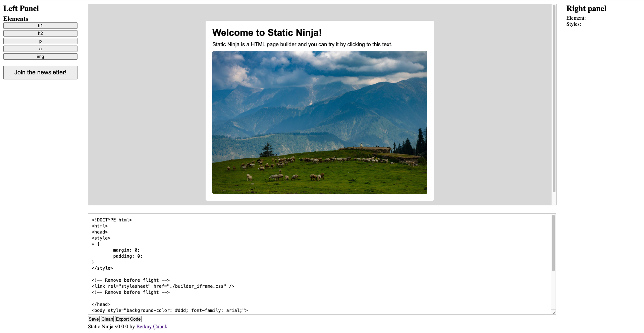Save the current page
This screenshot has width=644, height=333.
coord(94,319)
